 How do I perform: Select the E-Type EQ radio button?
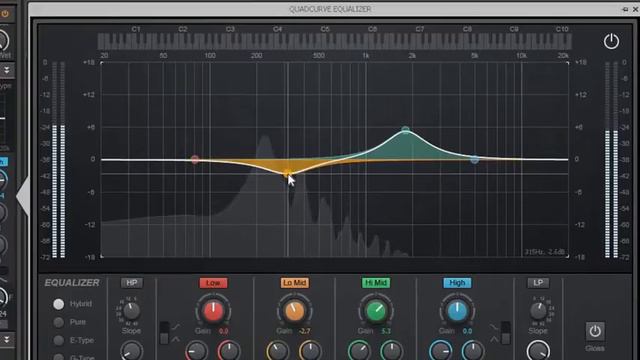coord(58,340)
